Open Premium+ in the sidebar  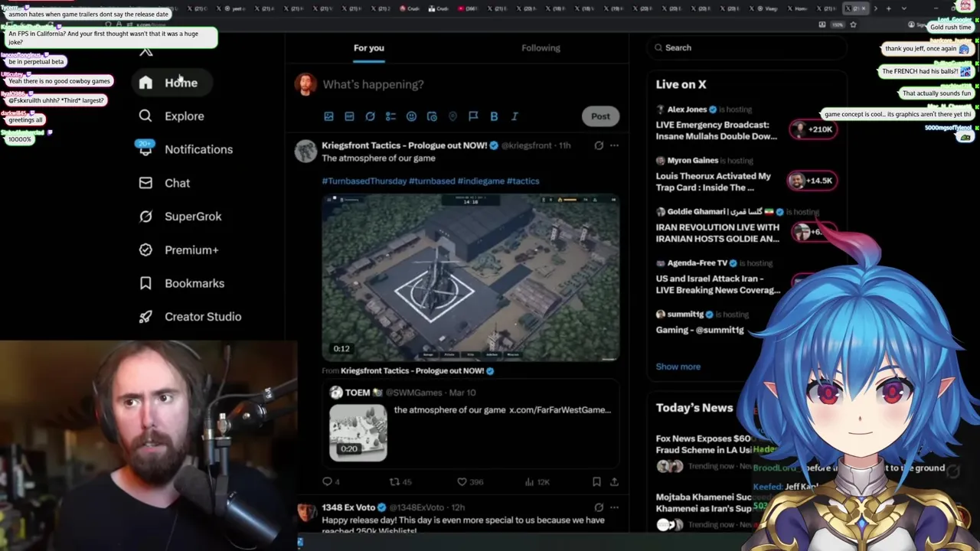(x=179, y=250)
